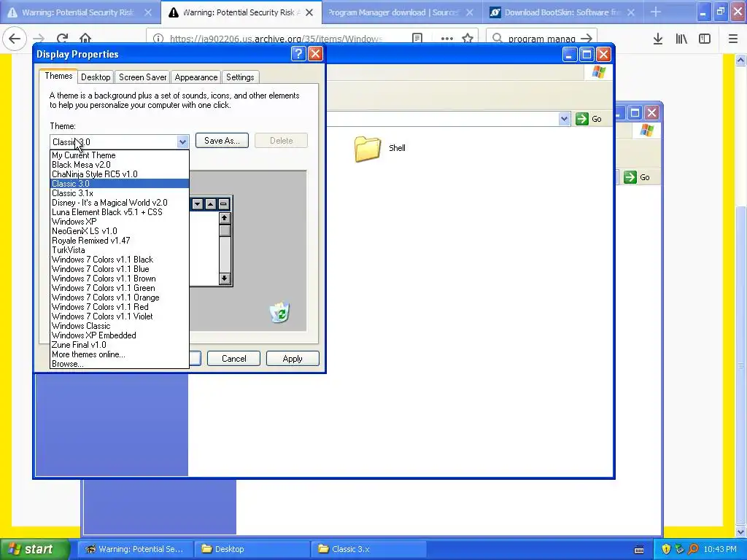The width and height of the screenshot is (747, 560).
Task: Click the program manag search field
Action: pyautogui.click(x=541, y=39)
